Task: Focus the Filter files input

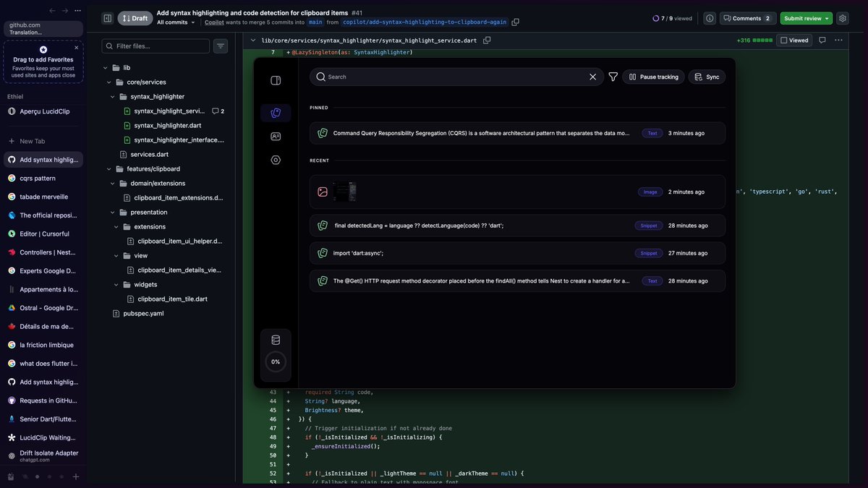Action: [156, 46]
